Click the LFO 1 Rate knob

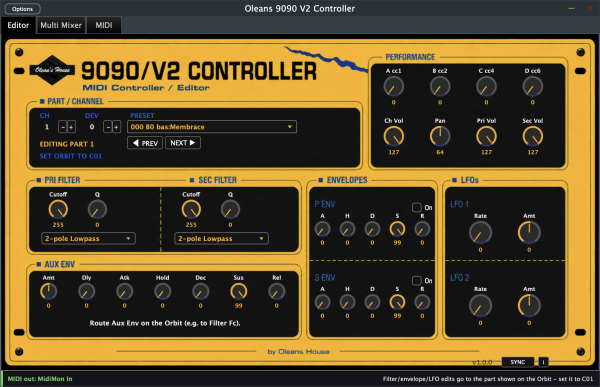(x=480, y=233)
